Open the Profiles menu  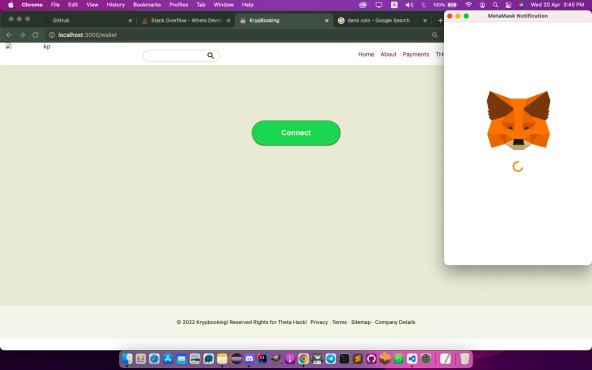(x=179, y=5)
